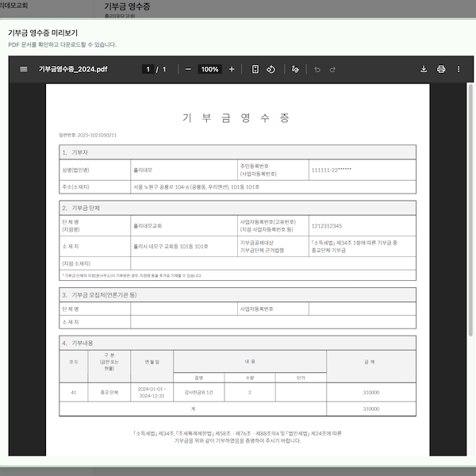Viewport: 476px width, 476px height.
Task: Click the 기부금영수증_2024.pdf file name
Action: click(x=73, y=69)
